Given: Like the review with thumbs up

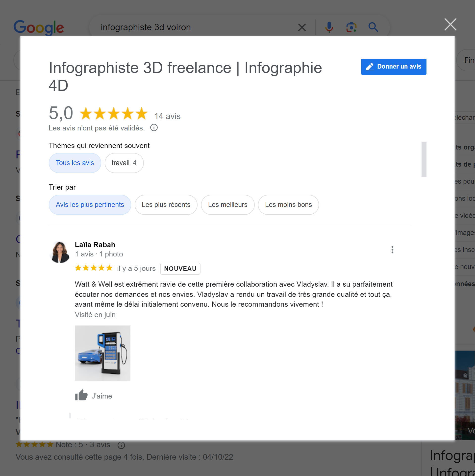Looking at the screenshot, I should click(81, 395).
